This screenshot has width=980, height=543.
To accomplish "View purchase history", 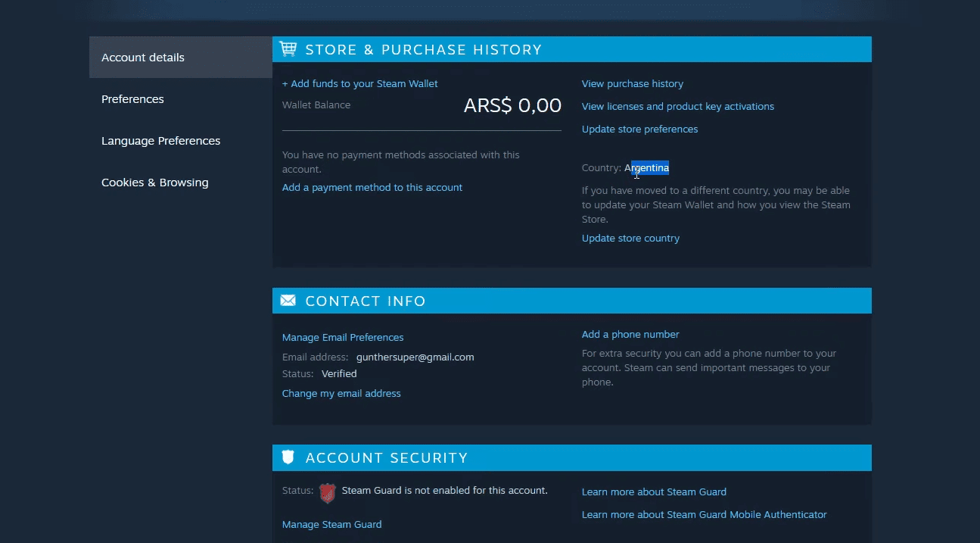I will (x=633, y=84).
